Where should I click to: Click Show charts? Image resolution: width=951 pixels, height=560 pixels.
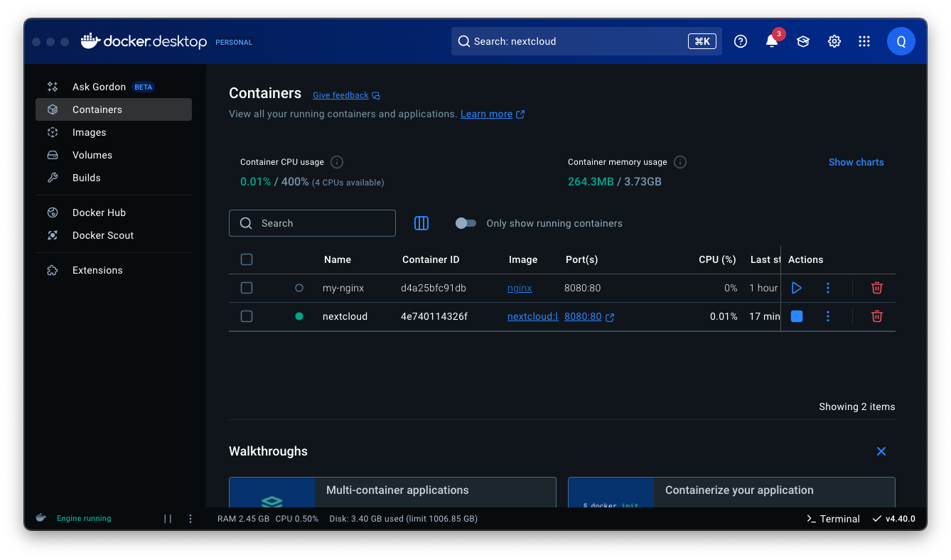pyautogui.click(x=856, y=162)
